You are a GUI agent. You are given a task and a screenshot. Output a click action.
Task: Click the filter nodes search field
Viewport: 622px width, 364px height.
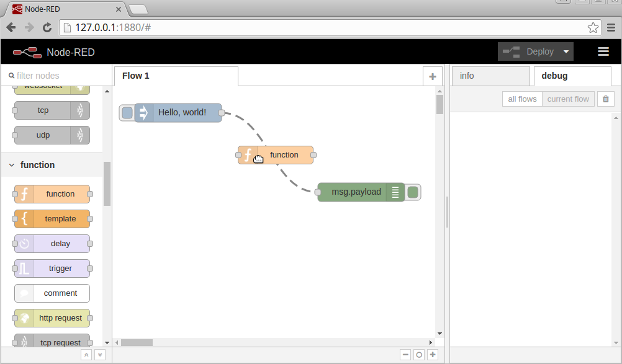click(x=56, y=75)
